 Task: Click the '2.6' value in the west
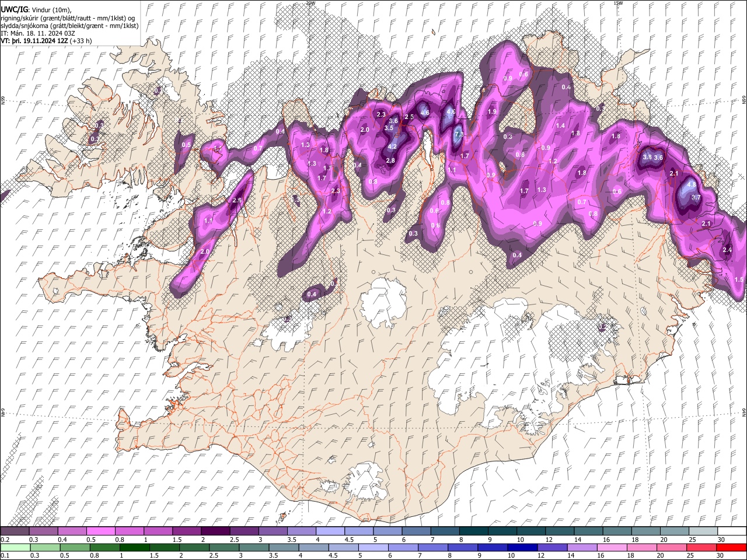point(237,201)
